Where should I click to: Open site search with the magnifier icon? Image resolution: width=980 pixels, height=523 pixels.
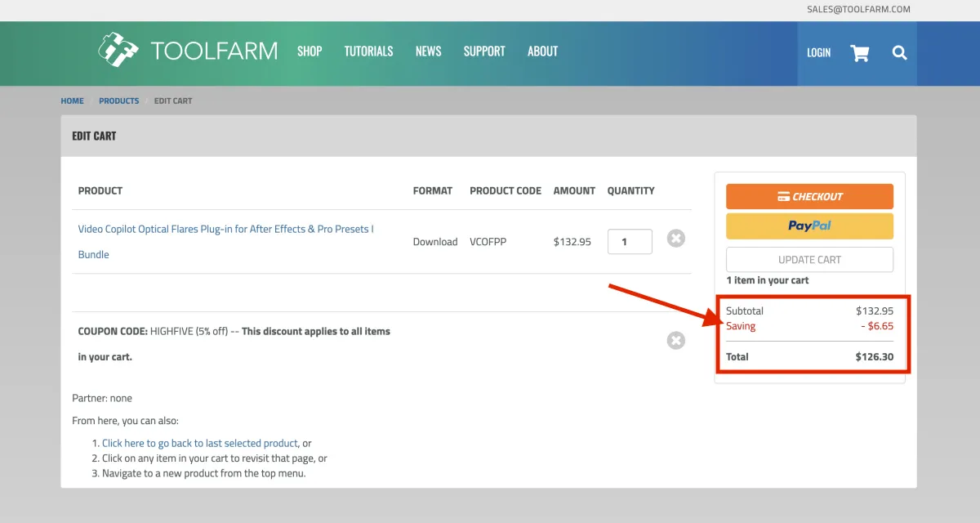tap(900, 53)
